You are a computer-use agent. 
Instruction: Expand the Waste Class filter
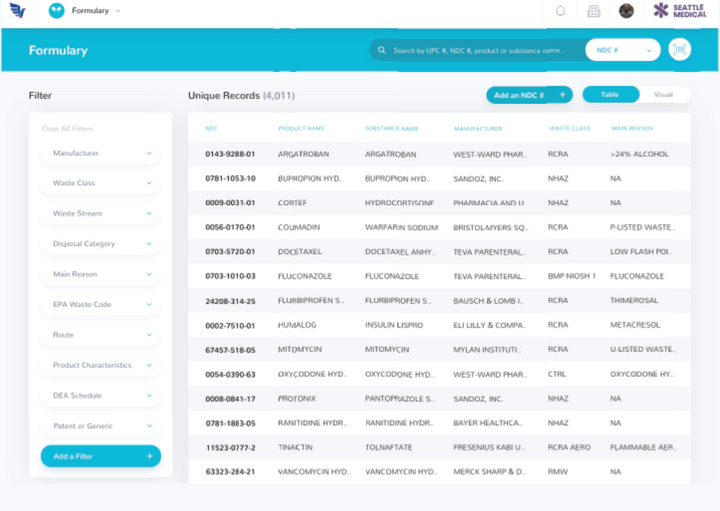101,183
